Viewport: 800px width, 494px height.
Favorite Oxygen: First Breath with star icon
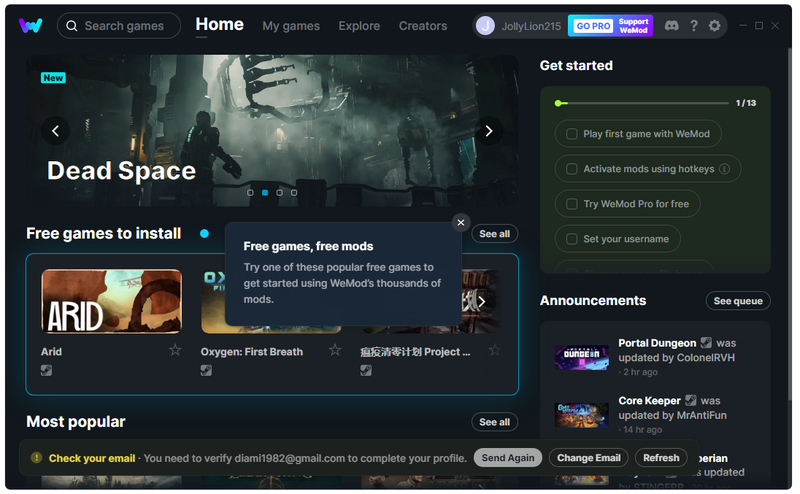pyautogui.click(x=335, y=350)
